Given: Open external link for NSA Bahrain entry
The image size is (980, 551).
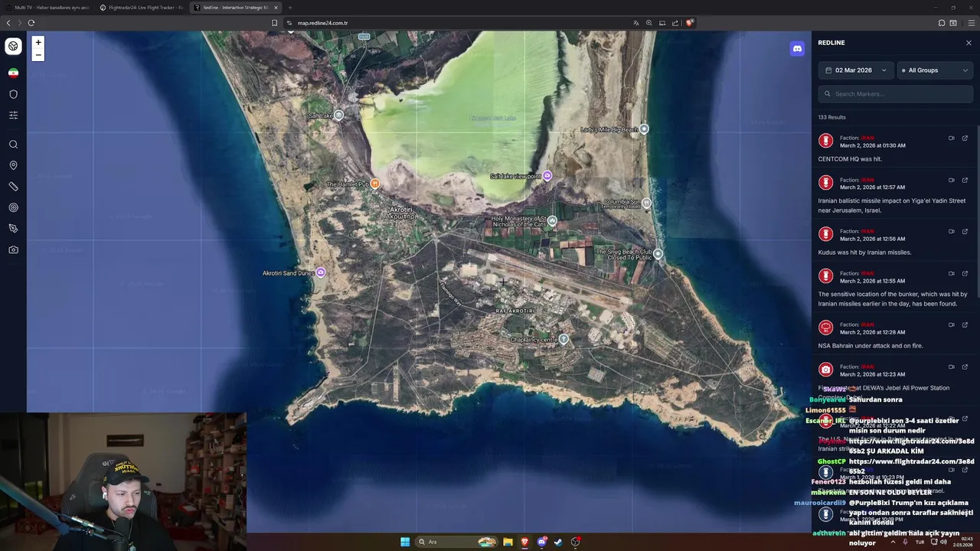Looking at the screenshot, I should [965, 325].
